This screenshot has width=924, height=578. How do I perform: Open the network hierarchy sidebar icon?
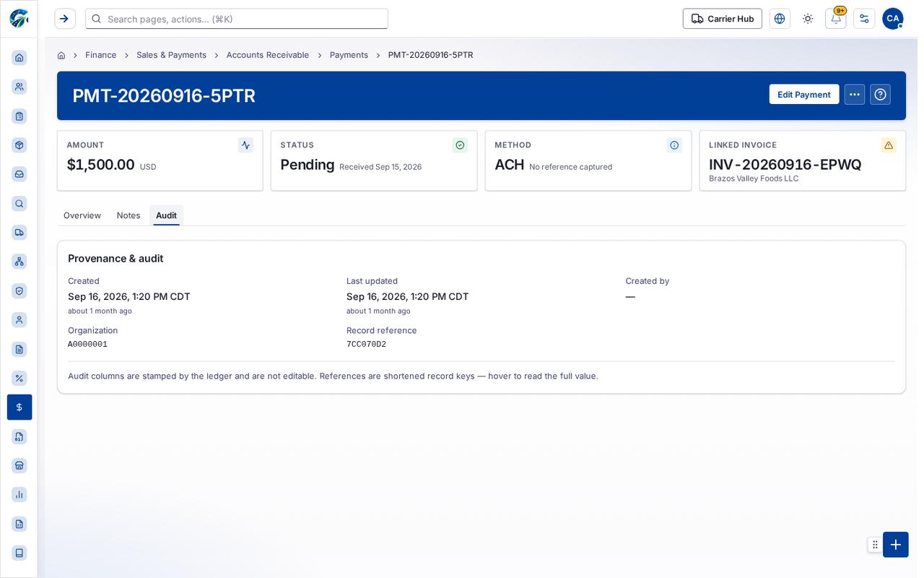click(x=19, y=262)
